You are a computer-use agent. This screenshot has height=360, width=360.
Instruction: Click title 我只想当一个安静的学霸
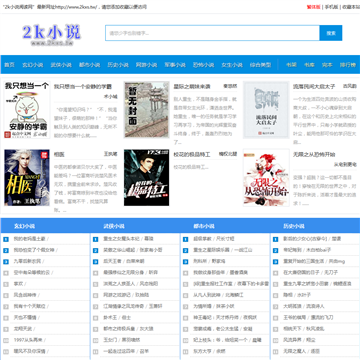(x=83, y=87)
